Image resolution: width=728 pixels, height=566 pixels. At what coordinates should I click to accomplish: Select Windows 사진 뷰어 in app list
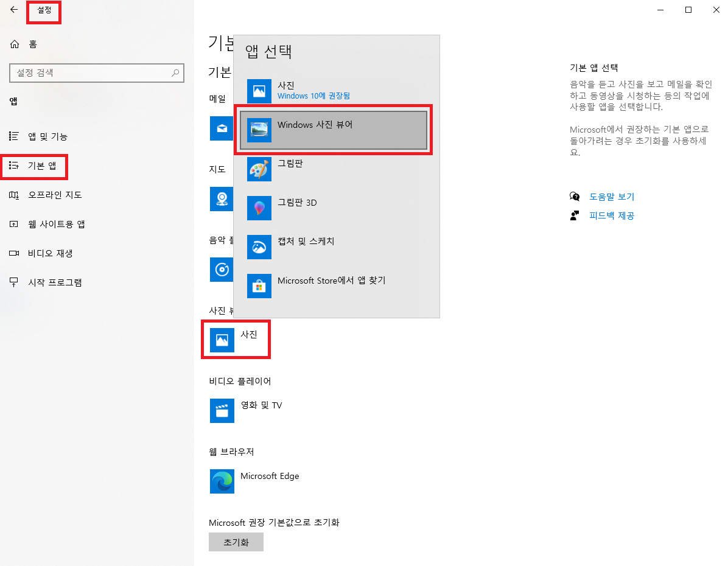[334, 130]
